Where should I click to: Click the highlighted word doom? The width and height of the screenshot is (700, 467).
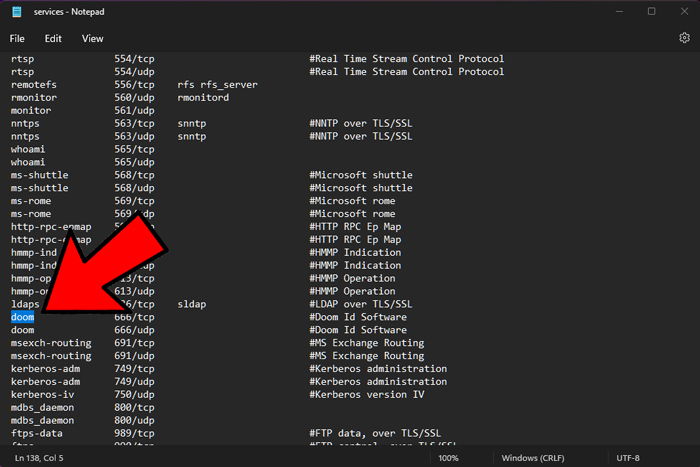(x=22, y=317)
